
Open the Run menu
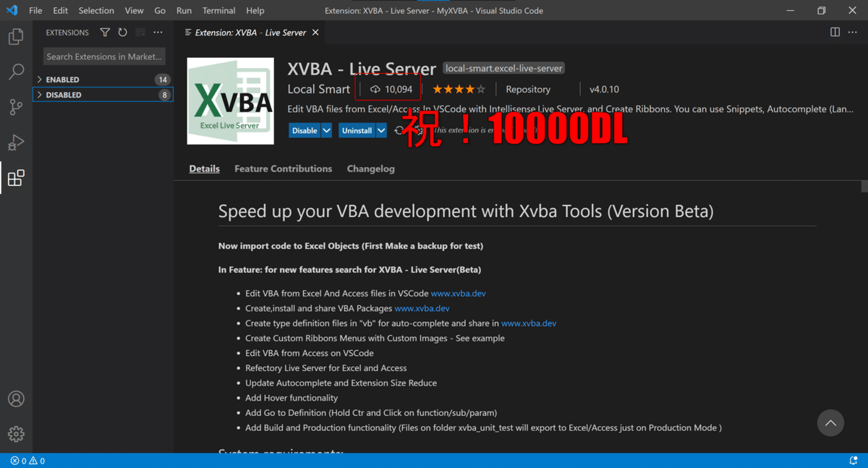(x=184, y=11)
